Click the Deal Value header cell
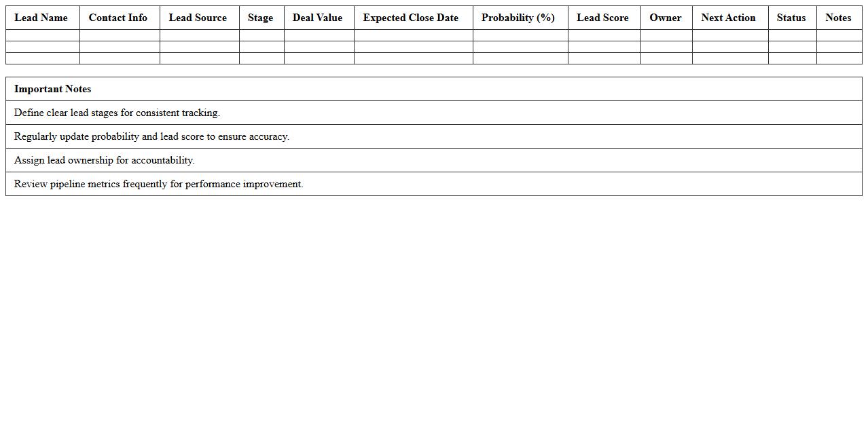The width and height of the screenshot is (868, 441). coord(318,18)
